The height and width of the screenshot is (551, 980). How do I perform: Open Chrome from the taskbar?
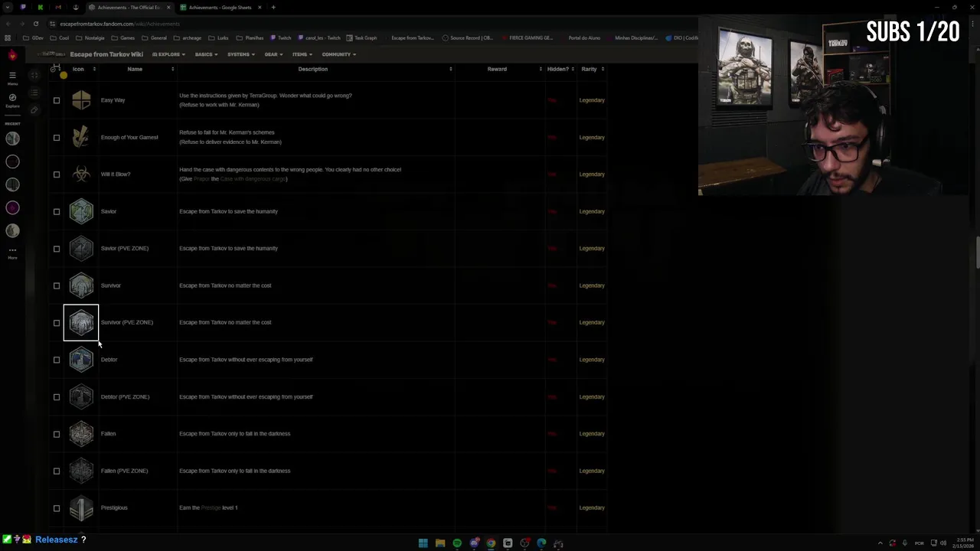tap(491, 543)
